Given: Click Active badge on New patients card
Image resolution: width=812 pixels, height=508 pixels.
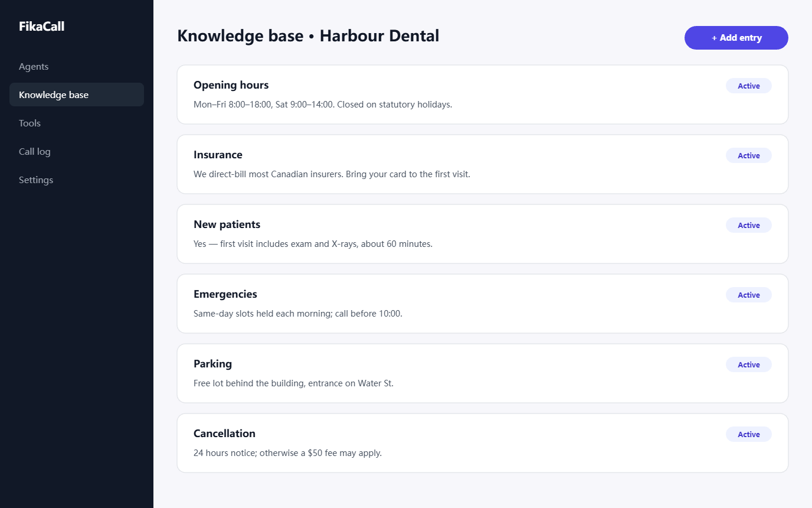Looking at the screenshot, I should click(x=749, y=225).
